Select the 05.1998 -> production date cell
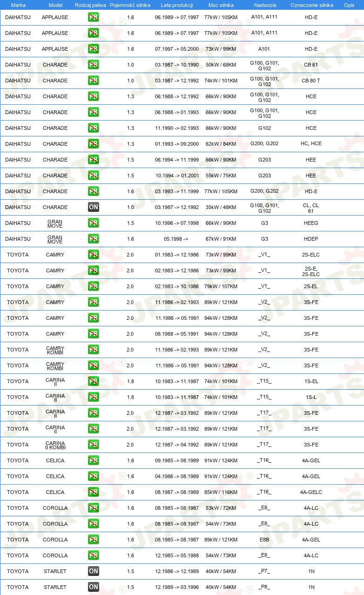Viewport: 364px width, 595px height. 176,239
